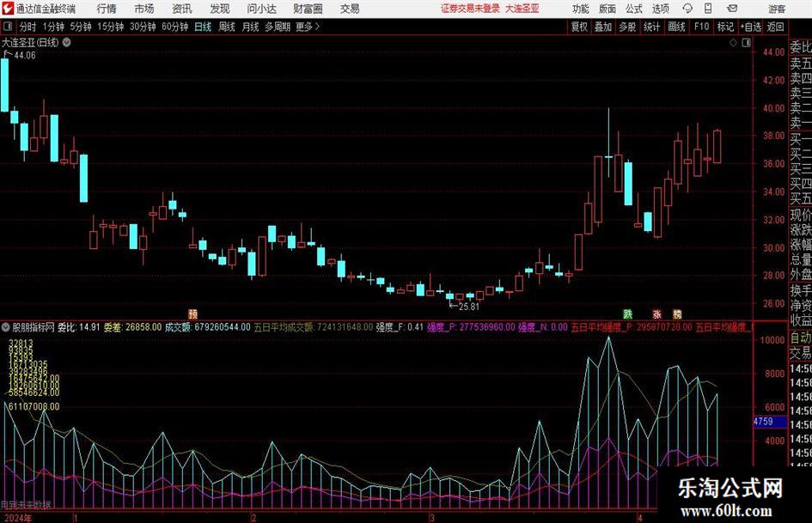Screen dimensions: 812x523
Task: Expand 更多 periods chevron
Action: click(317, 27)
